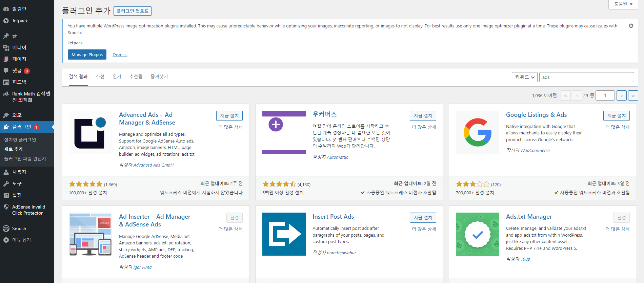Open author link 10up
The width and height of the screenshot is (644, 283).
[525, 259]
